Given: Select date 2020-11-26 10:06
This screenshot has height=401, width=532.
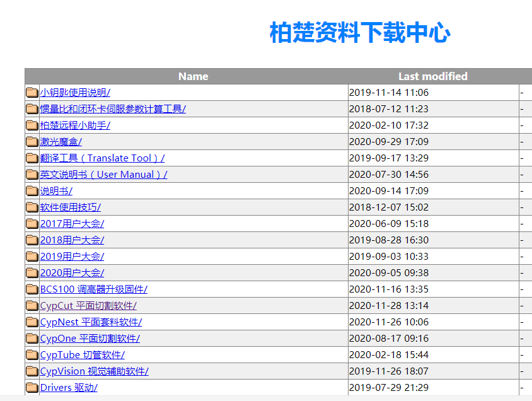Looking at the screenshot, I should pos(389,322).
